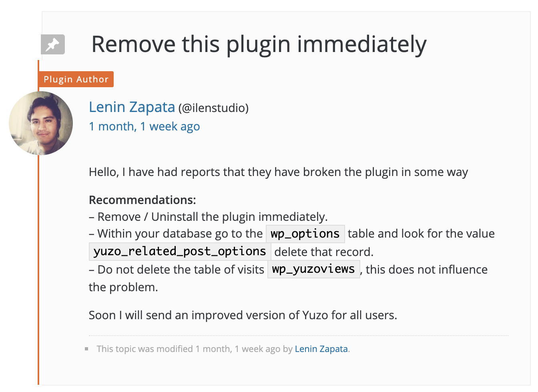Screen dimensions: 538x392
Task: Click the wp_options code snippet
Action: [305, 234]
